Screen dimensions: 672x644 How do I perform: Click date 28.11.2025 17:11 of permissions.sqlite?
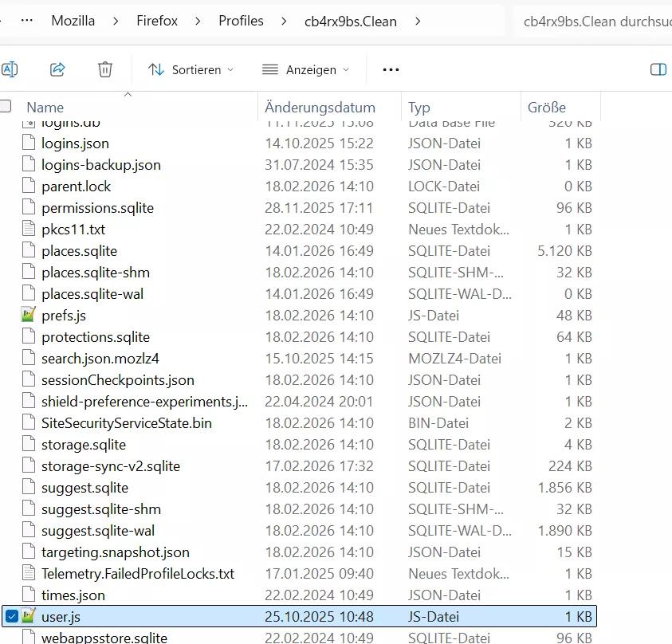(x=319, y=208)
